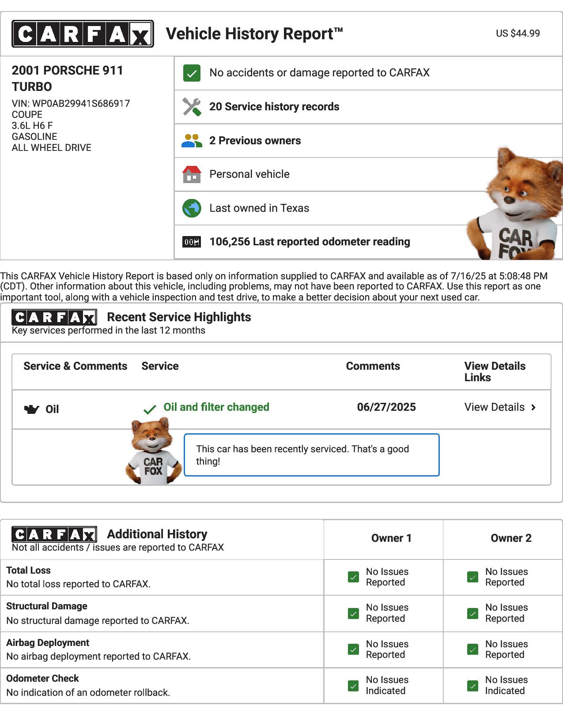Click Odometer Check checkmark under Owner 2
The height and width of the screenshot is (728, 563).
pyautogui.click(x=472, y=686)
